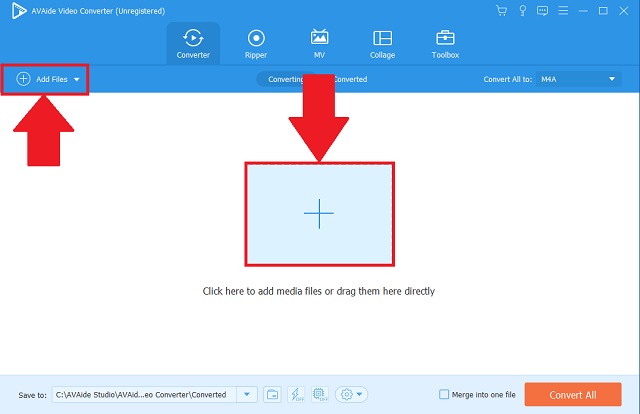
Task: Open the Convert All to M4A dropdown
Action: [x=578, y=79]
